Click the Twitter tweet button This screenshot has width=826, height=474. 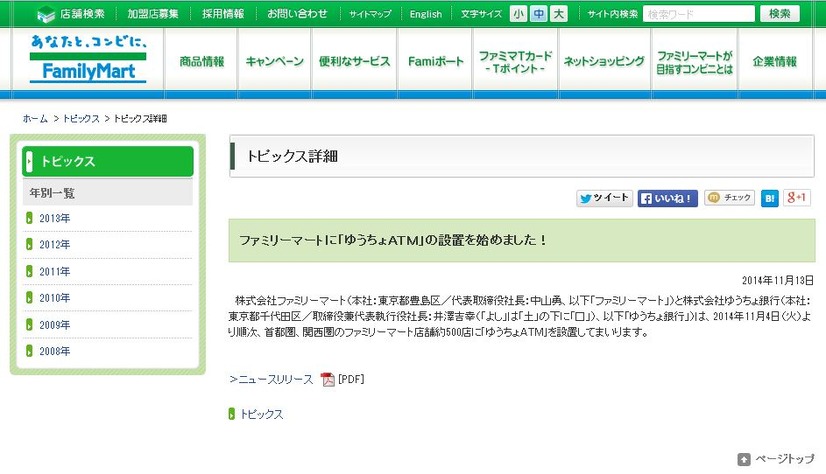(604, 198)
